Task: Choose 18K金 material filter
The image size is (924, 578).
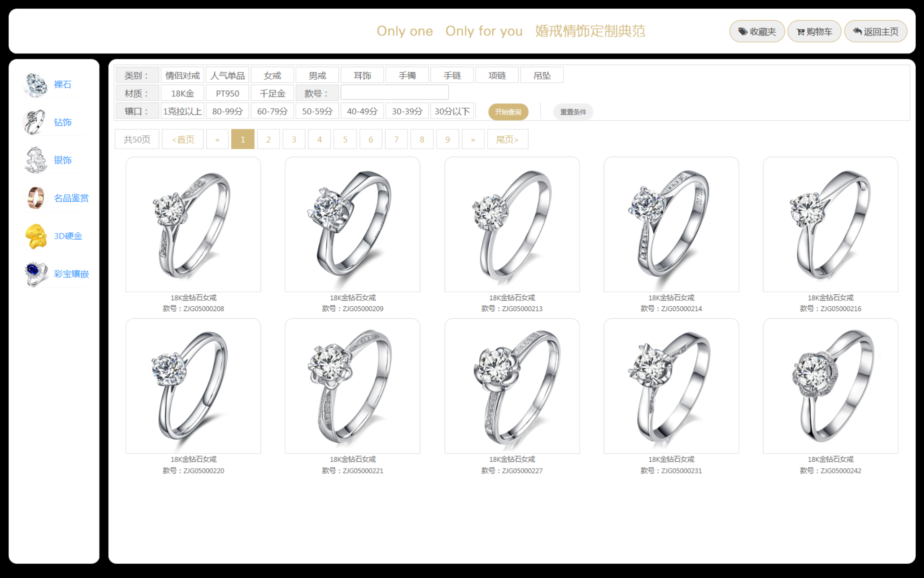Action: 183,93
